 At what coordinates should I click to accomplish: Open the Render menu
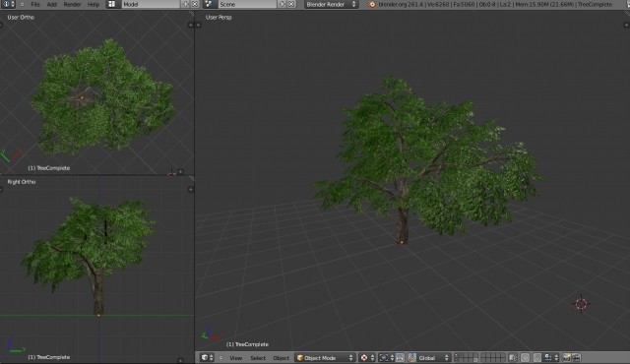click(72, 4)
